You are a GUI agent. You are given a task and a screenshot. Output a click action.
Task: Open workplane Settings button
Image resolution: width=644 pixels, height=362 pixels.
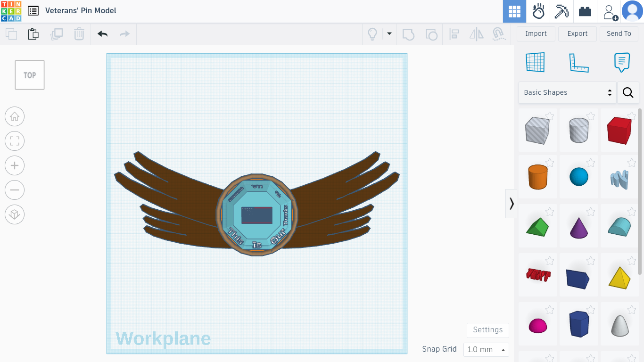(488, 330)
